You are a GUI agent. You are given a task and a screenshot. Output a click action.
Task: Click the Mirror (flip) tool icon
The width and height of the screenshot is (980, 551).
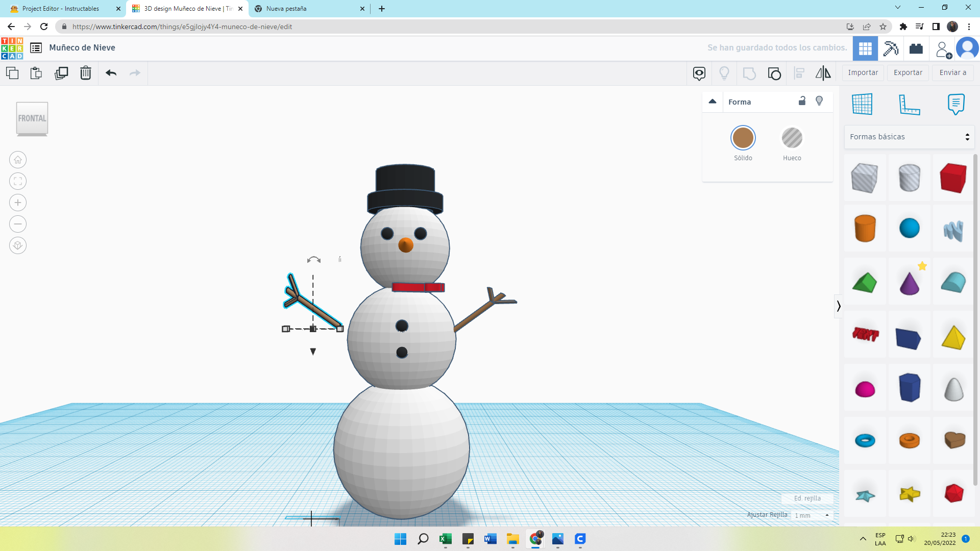click(x=823, y=73)
